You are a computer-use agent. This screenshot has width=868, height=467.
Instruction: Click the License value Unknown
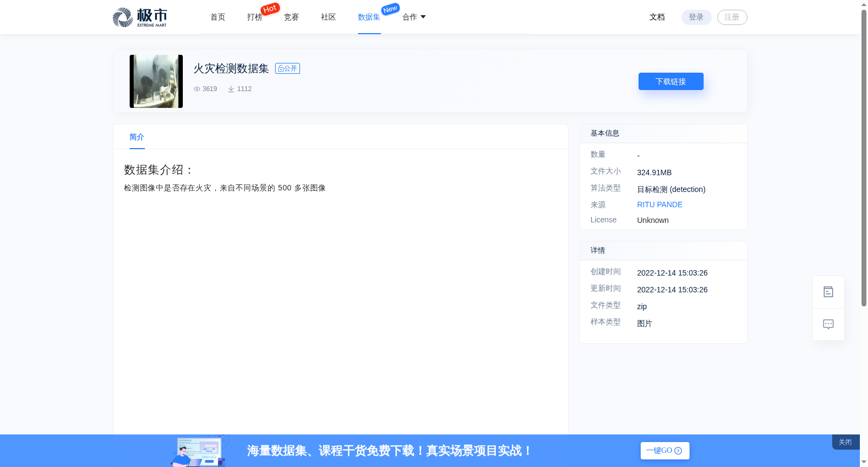click(x=653, y=220)
